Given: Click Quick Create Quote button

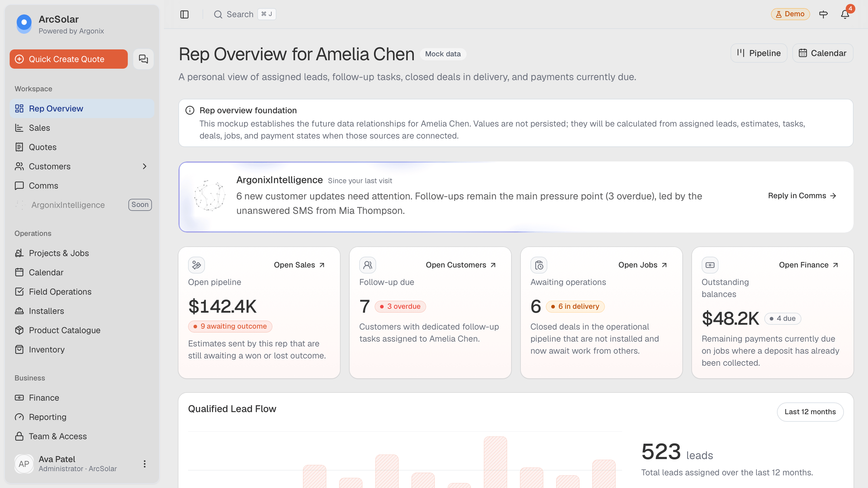Looking at the screenshot, I should [x=69, y=59].
